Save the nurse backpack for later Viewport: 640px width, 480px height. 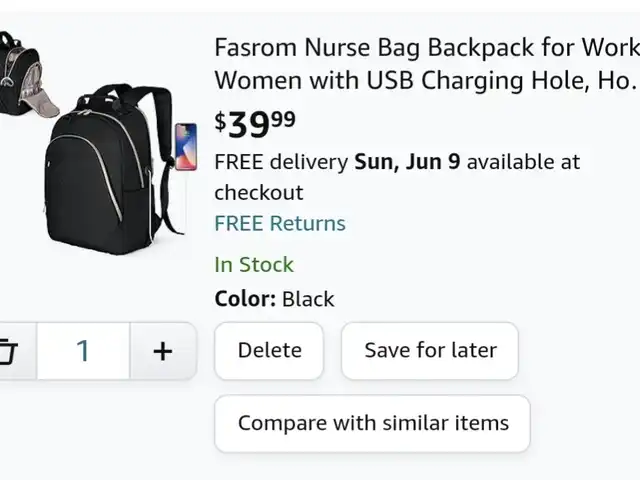click(430, 351)
